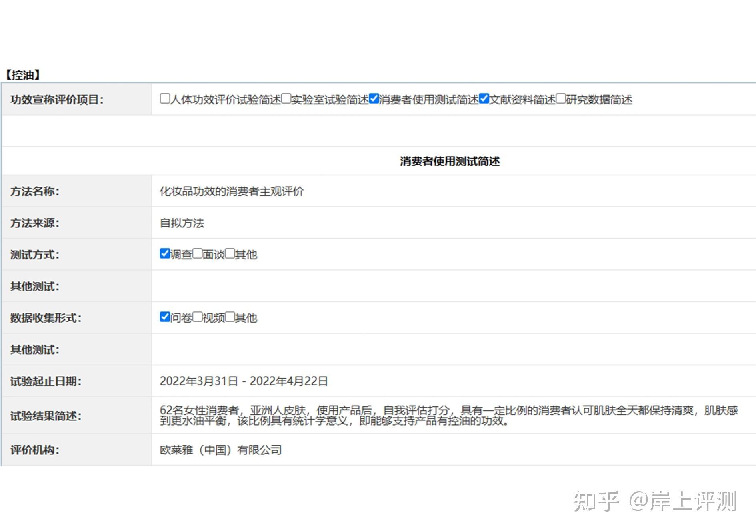The height and width of the screenshot is (532, 756).
Task: Click the 化妆品功效的消费者主观评价 method name
Action: (232, 191)
